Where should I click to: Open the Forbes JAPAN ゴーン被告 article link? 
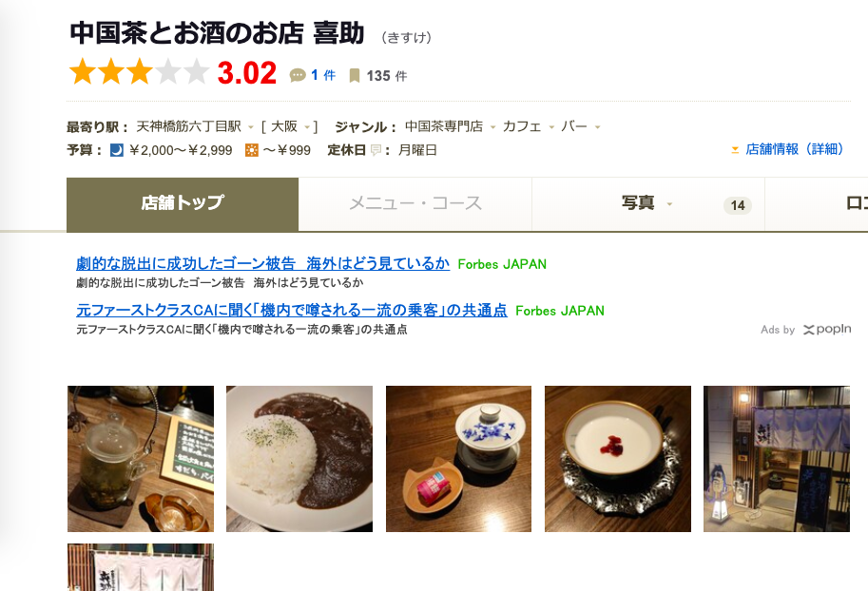pyautogui.click(x=263, y=263)
